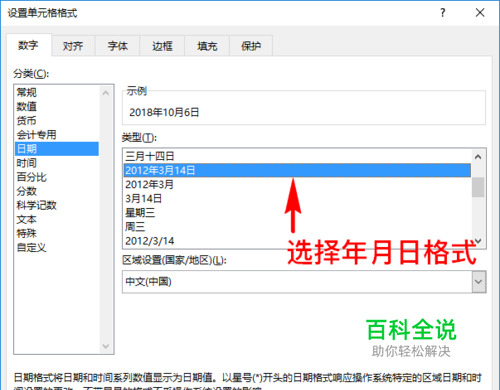
Task: Open the dialog help question mark
Action: click(443, 13)
